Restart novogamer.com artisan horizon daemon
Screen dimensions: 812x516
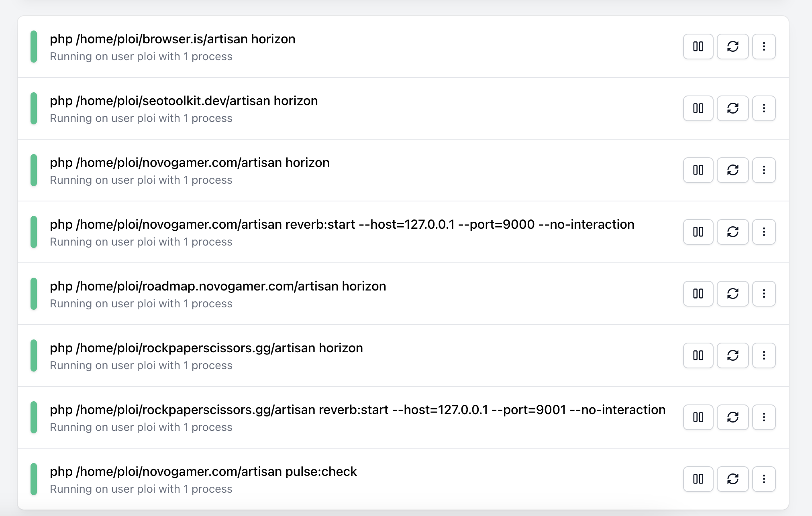[x=732, y=170]
